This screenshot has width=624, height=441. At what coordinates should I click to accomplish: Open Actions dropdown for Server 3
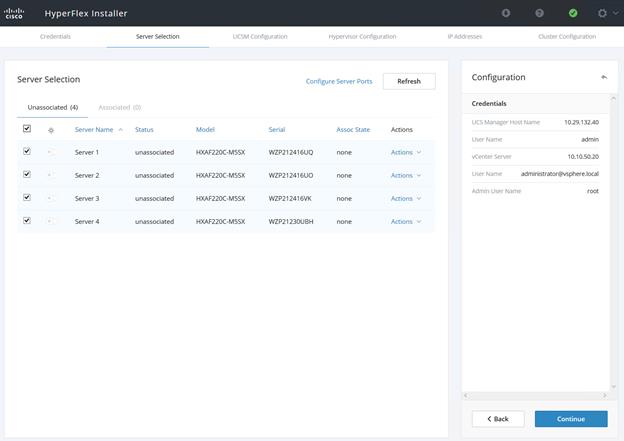click(x=406, y=199)
